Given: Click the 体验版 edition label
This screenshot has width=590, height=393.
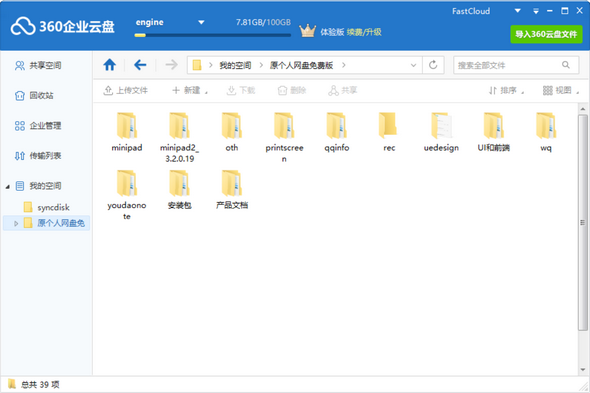Looking at the screenshot, I should click(x=332, y=32).
